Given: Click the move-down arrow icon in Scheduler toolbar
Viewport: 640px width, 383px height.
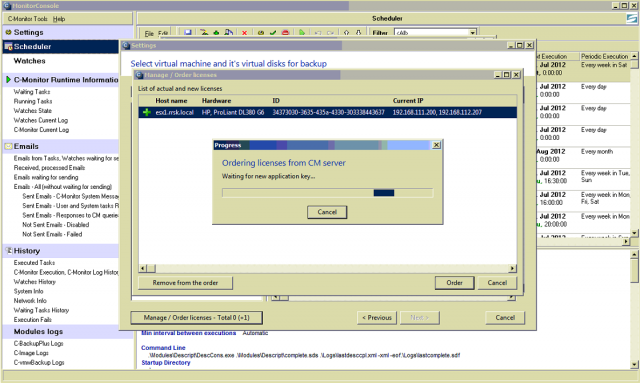Looking at the screenshot, I should coord(358,33).
